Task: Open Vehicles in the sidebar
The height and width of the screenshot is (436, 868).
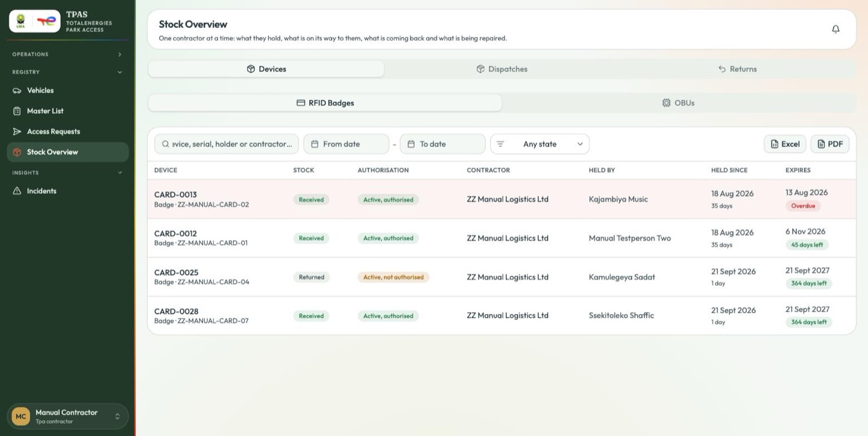Action: [x=68, y=90]
